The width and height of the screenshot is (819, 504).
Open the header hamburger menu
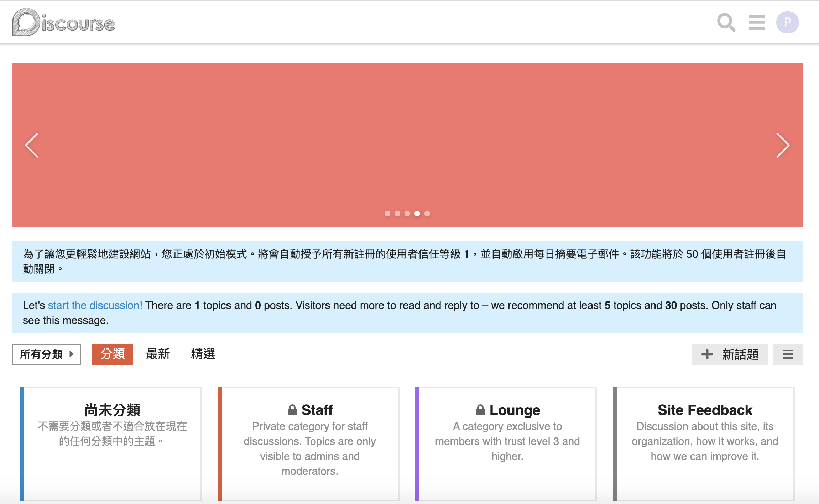(x=757, y=22)
